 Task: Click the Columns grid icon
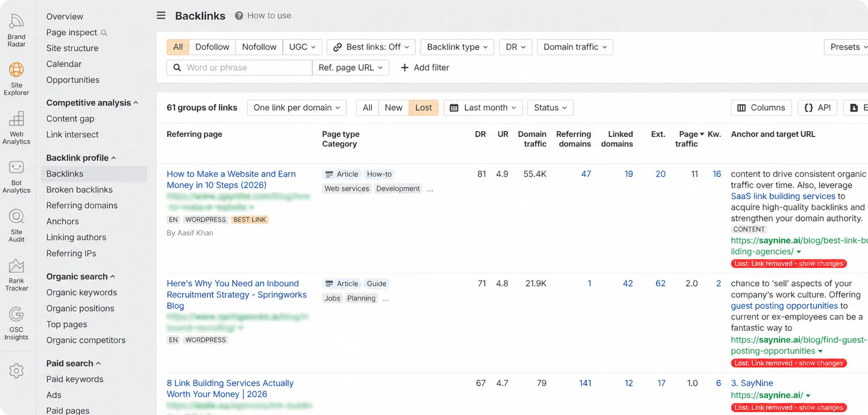coord(742,108)
